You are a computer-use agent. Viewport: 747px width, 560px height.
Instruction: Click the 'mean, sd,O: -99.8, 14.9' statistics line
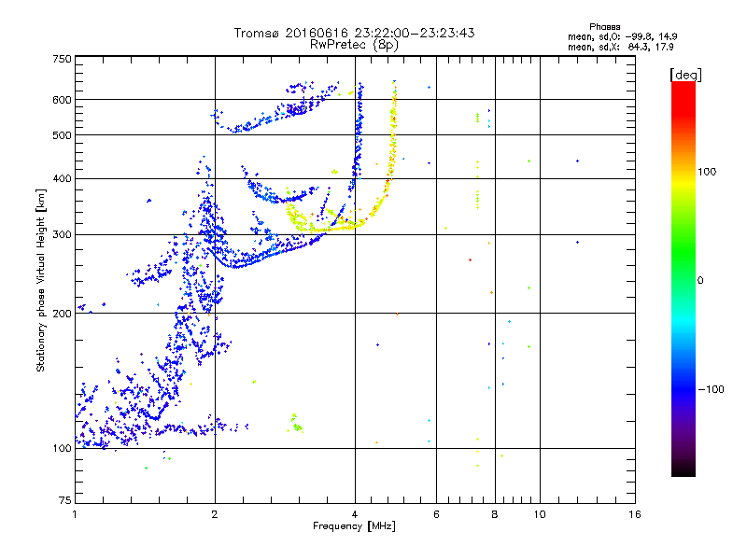tap(622, 36)
